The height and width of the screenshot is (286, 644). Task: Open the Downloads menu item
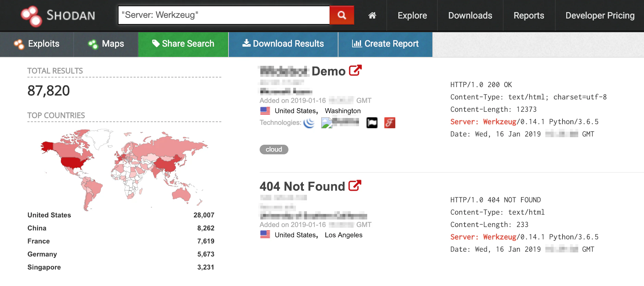tap(470, 15)
